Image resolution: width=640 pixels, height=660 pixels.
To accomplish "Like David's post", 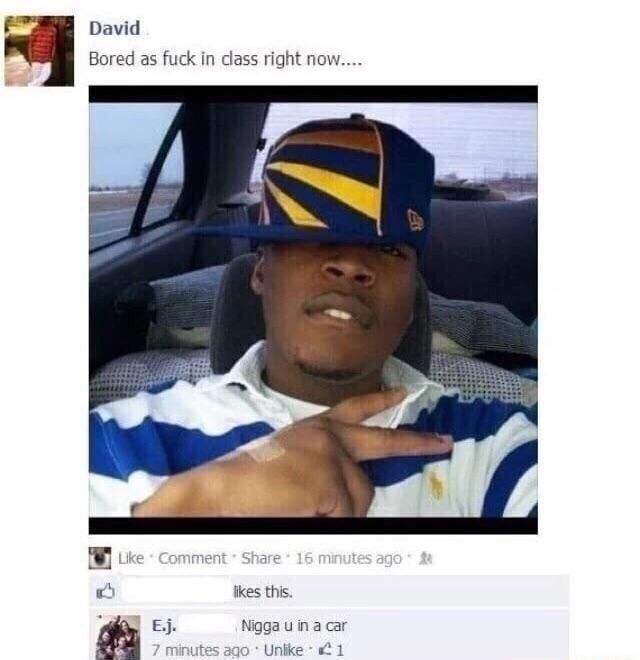I will coord(131,559).
